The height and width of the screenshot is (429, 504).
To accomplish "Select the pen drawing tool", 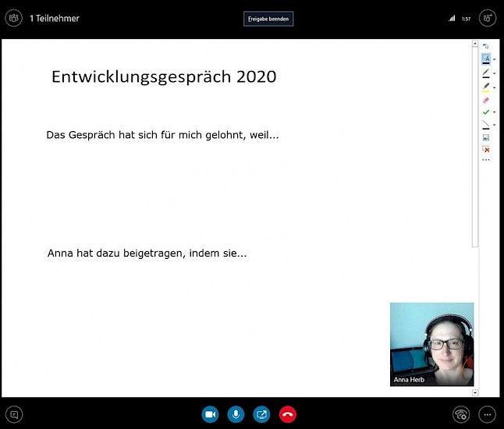I will [486, 73].
